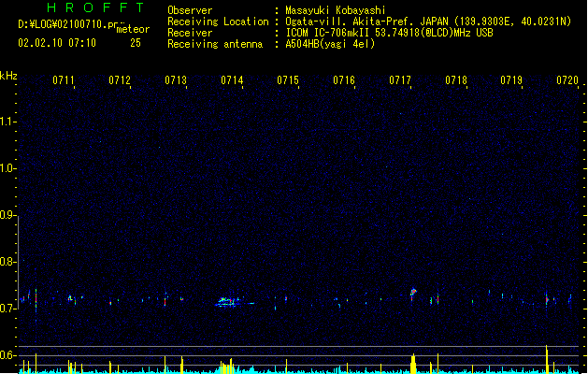This screenshot has width=588, height=374.
Task: Click the meteor count label
Action: tap(133, 29)
